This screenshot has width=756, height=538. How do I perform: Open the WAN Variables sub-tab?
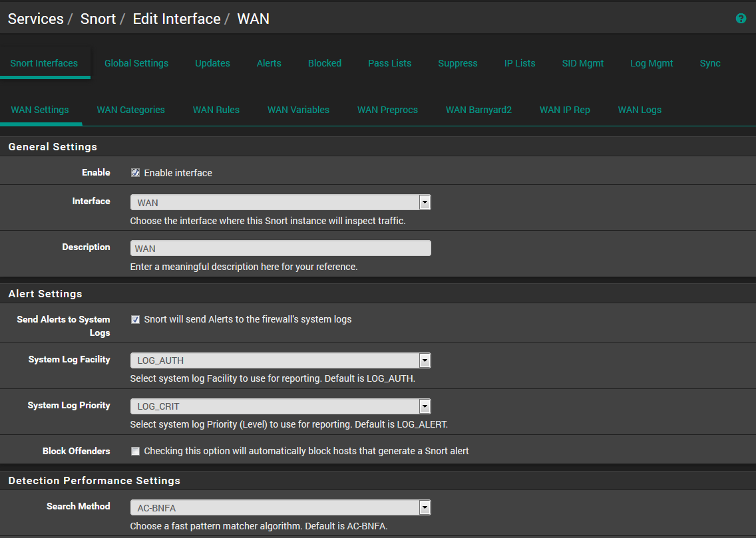pos(298,110)
